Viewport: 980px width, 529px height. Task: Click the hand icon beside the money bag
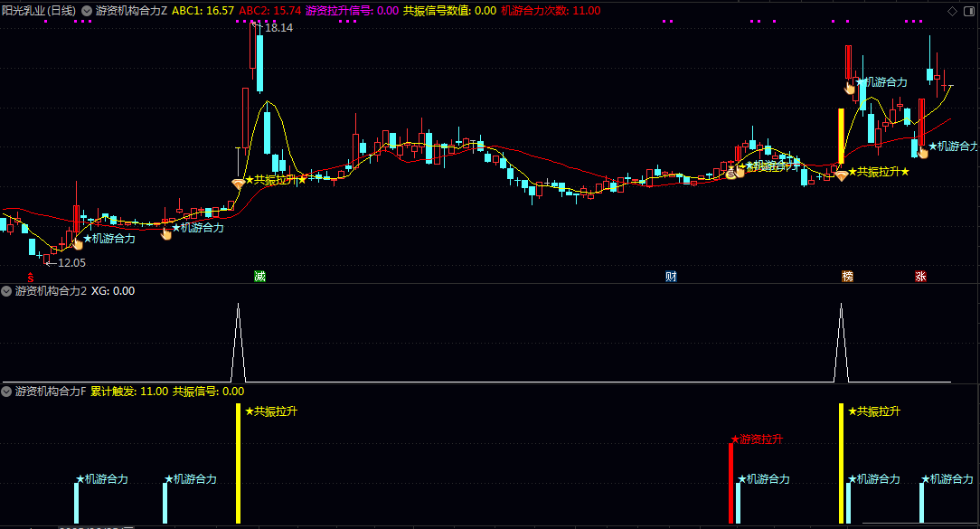pos(740,171)
